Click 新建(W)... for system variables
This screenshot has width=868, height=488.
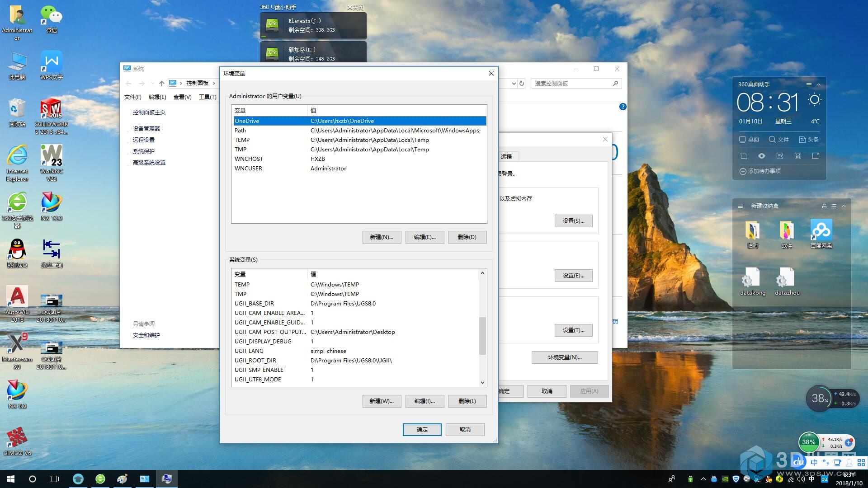coord(382,401)
